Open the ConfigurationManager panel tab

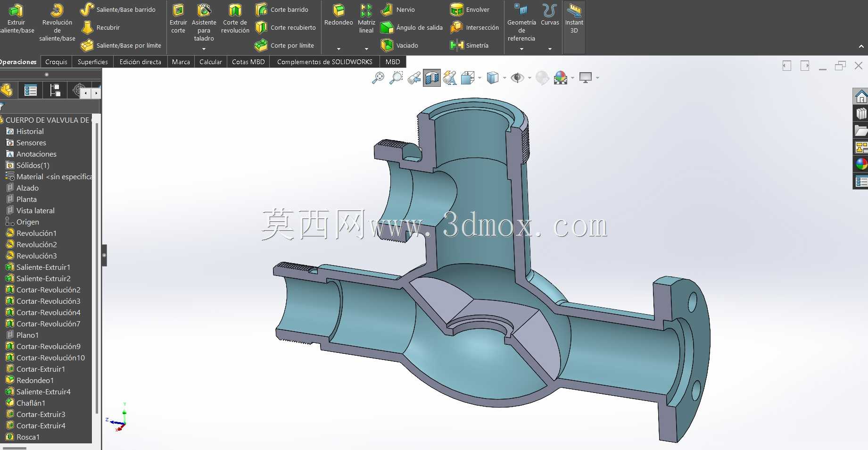pos(55,90)
